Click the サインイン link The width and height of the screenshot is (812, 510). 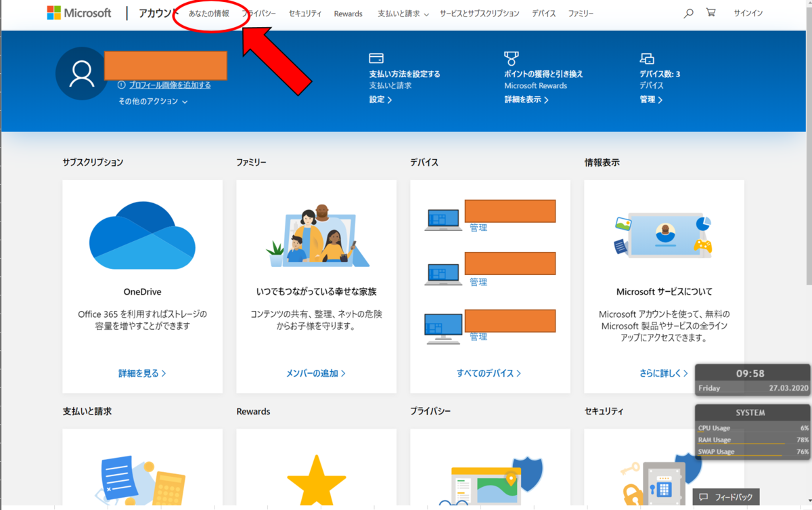(748, 14)
